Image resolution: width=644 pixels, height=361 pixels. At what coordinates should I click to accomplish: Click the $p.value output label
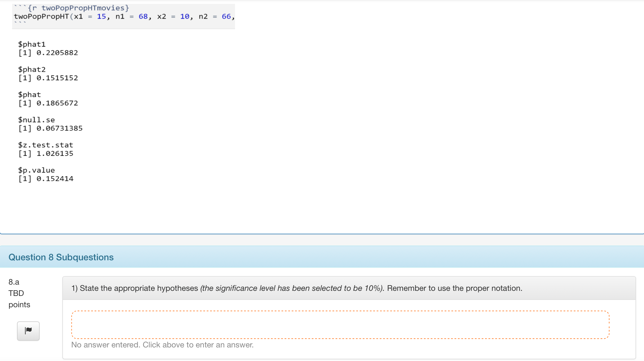[36, 170]
